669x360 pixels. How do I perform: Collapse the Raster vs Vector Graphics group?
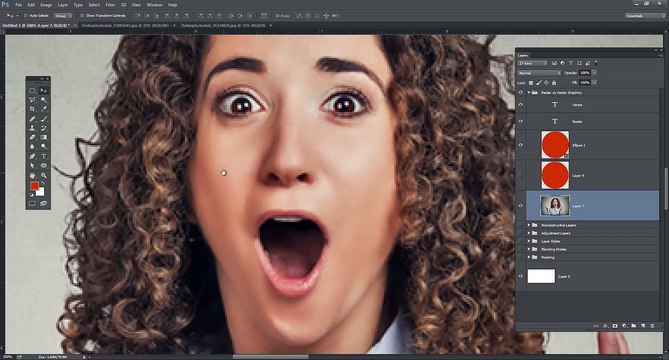pos(529,93)
